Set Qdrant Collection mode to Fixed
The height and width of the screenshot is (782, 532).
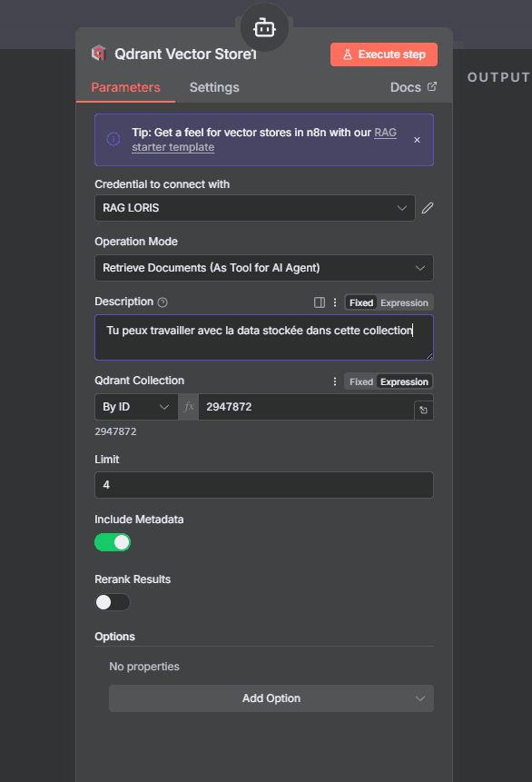click(361, 381)
